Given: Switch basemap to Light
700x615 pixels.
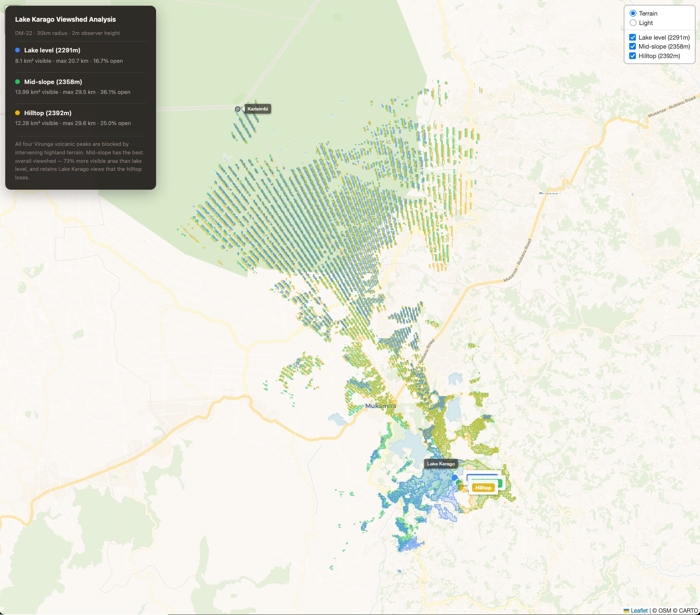Looking at the screenshot, I should coord(633,23).
